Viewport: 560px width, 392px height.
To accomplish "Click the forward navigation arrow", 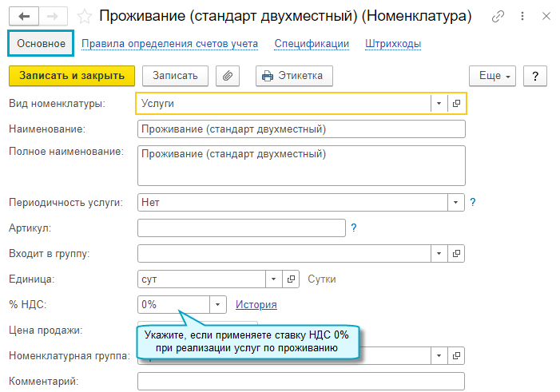I will pyautogui.click(x=53, y=16).
